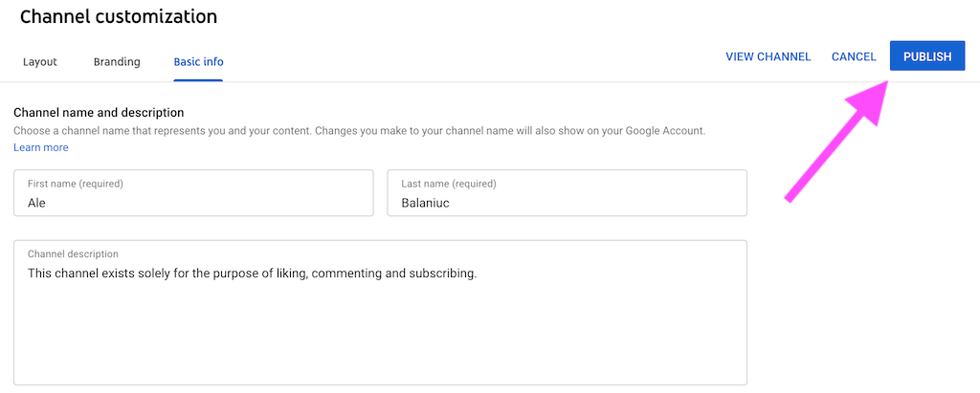The width and height of the screenshot is (980, 393).
Task: Click the Channel name and description heading
Action: (99, 113)
